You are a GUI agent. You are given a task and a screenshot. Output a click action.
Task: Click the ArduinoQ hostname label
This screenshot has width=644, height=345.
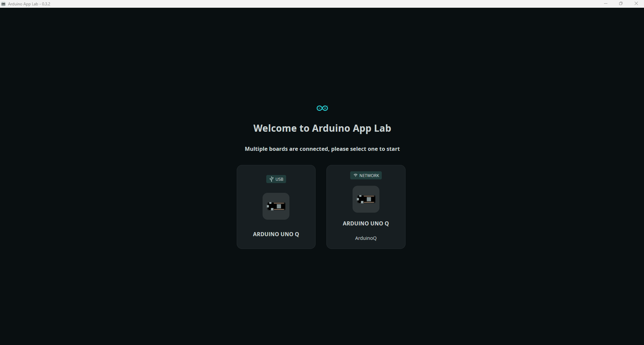click(x=366, y=238)
